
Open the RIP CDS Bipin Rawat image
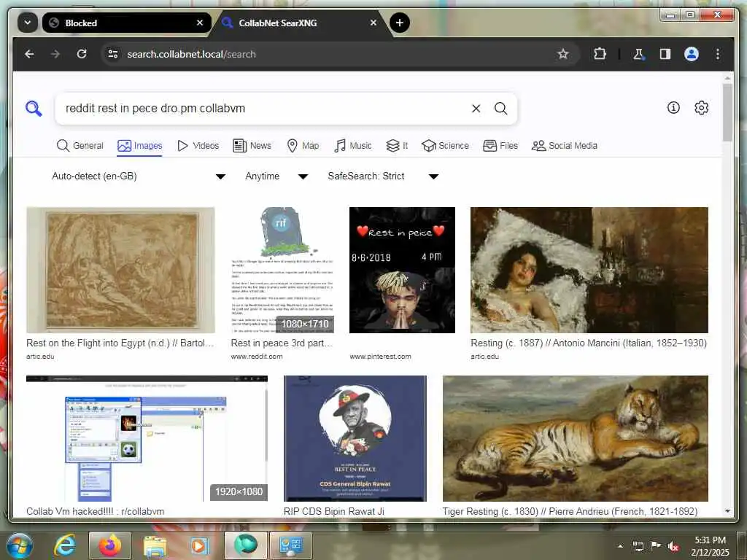click(x=355, y=438)
